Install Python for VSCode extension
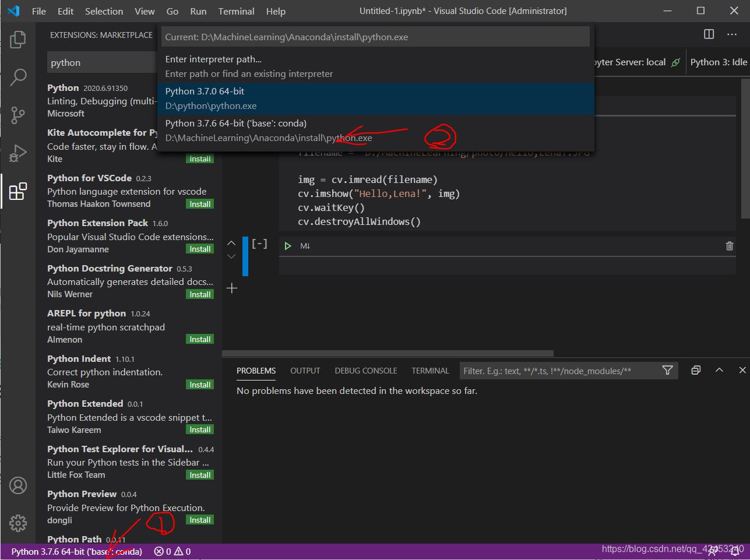The height and width of the screenshot is (560, 750). [200, 204]
